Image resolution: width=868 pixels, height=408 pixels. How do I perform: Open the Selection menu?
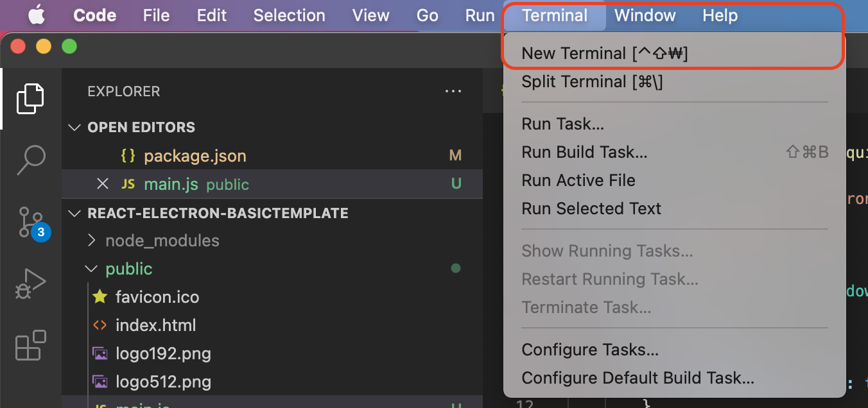[x=290, y=15]
